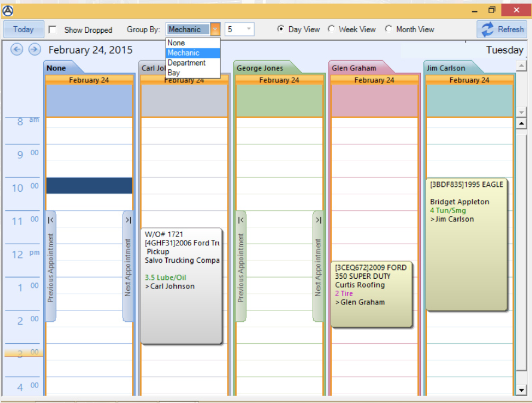Choose Bay in Group By list
Viewport: 532px width, 403px height.
coord(193,72)
